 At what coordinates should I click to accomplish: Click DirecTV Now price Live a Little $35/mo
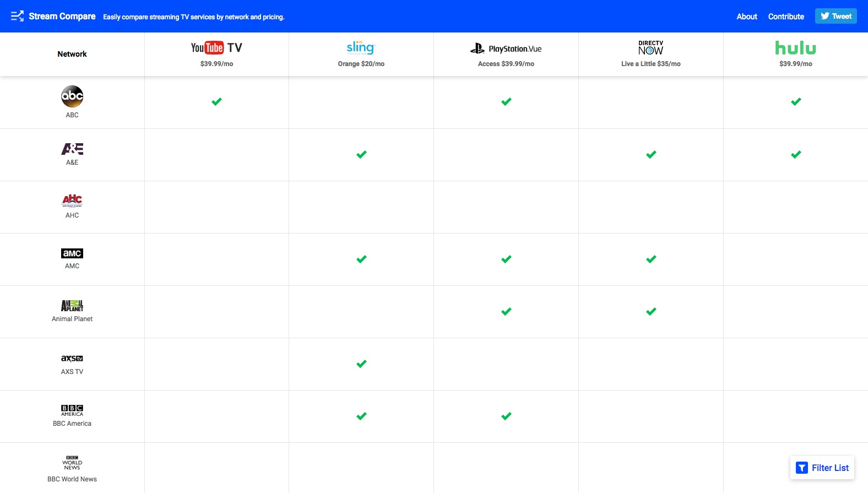pos(651,64)
